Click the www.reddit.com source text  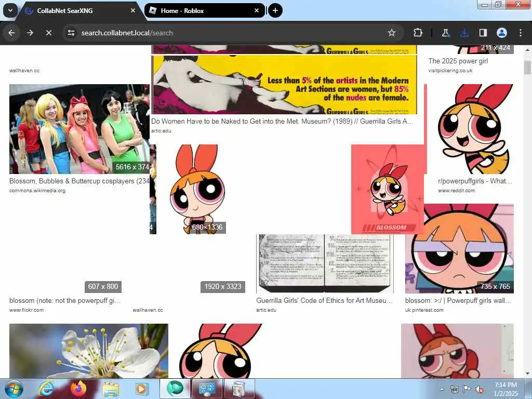pos(456,191)
